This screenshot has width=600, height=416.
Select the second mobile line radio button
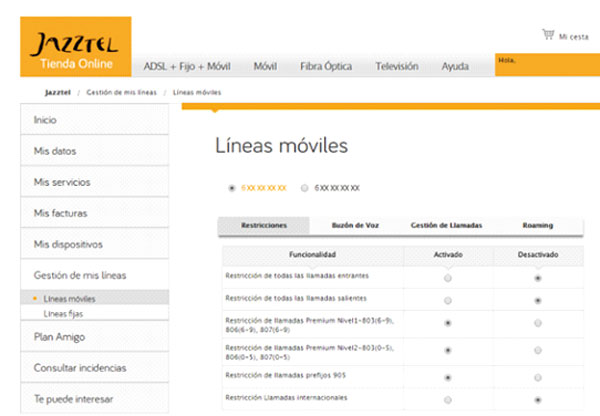(304, 187)
